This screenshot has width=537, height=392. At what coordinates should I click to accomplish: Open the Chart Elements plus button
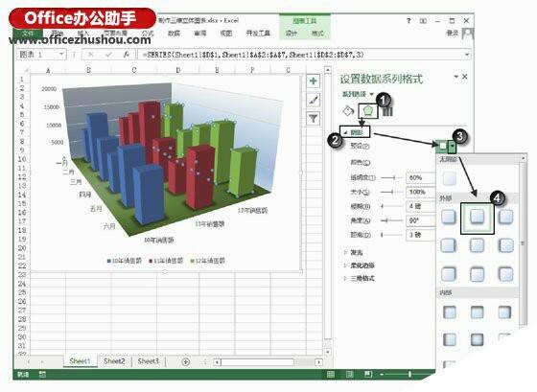point(313,81)
